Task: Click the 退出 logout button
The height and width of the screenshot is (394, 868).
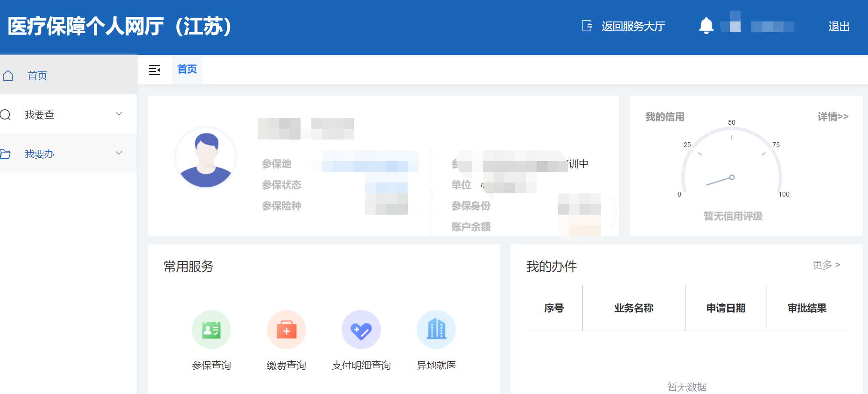Action: 839,27
